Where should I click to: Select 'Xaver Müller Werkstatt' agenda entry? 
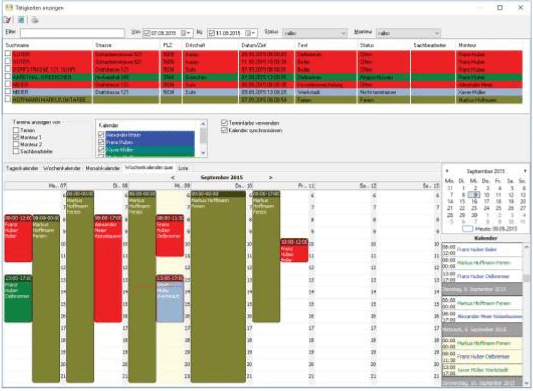(482, 370)
